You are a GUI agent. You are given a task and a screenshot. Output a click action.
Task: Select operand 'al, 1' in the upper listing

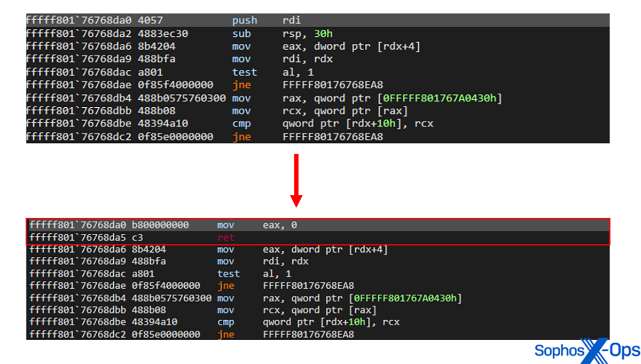(298, 72)
